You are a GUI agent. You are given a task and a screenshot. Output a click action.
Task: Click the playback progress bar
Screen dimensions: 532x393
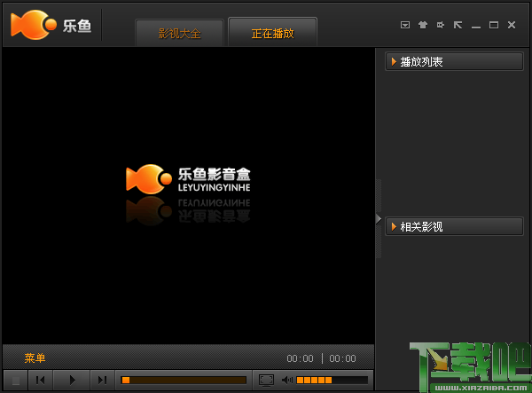(x=184, y=380)
